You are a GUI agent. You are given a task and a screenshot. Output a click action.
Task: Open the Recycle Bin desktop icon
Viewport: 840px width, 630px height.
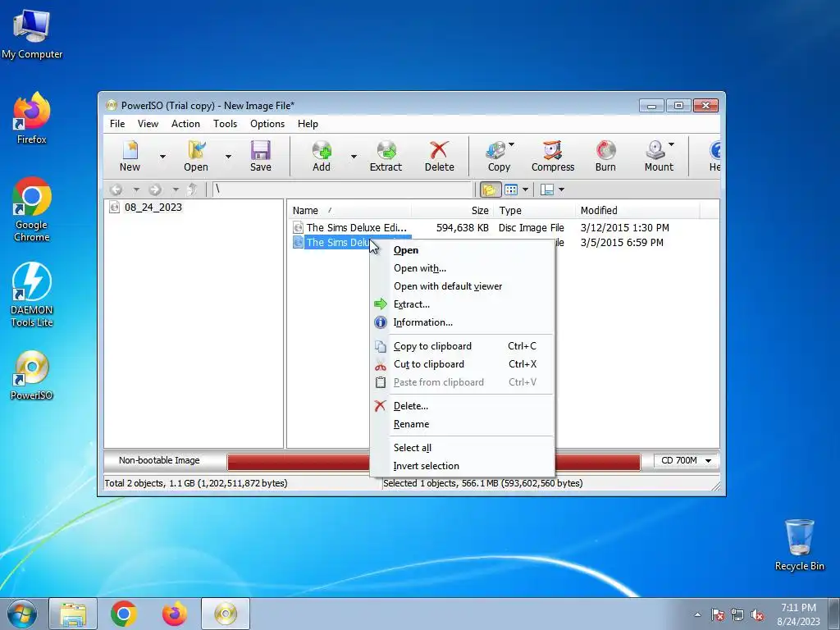(x=799, y=546)
